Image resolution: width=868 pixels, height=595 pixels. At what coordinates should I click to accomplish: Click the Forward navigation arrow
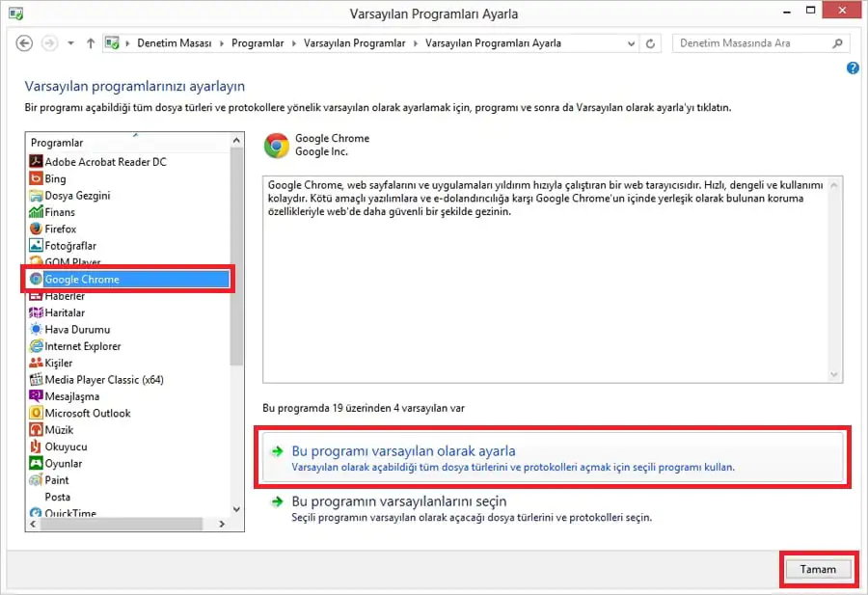point(50,43)
